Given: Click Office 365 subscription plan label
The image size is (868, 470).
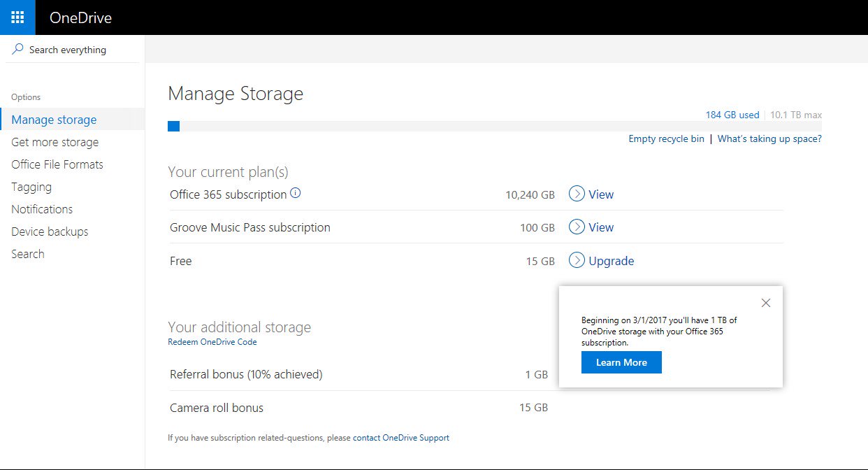Looking at the screenshot, I should click(228, 194).
